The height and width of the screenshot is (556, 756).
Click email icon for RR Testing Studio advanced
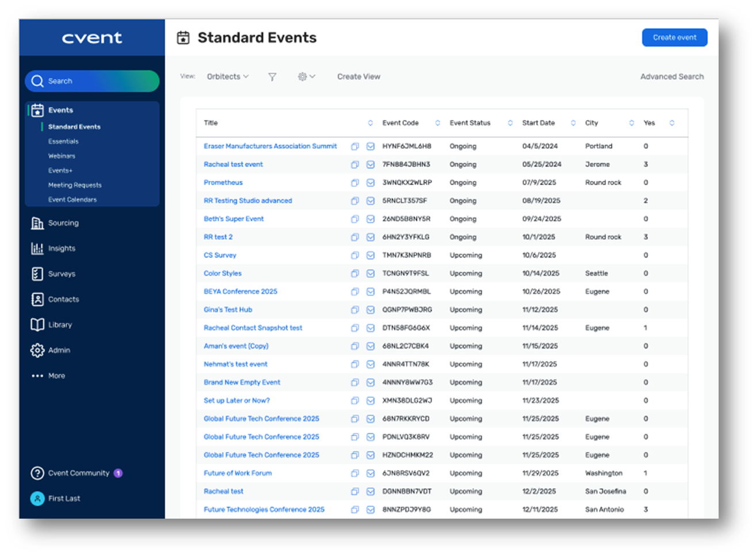371,201
